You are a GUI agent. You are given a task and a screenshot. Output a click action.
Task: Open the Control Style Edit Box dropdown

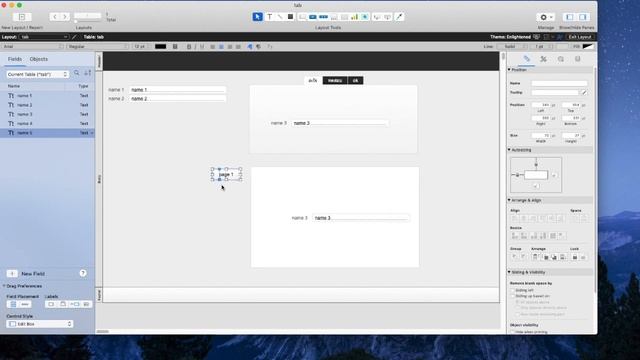click(x=40, y=324)
